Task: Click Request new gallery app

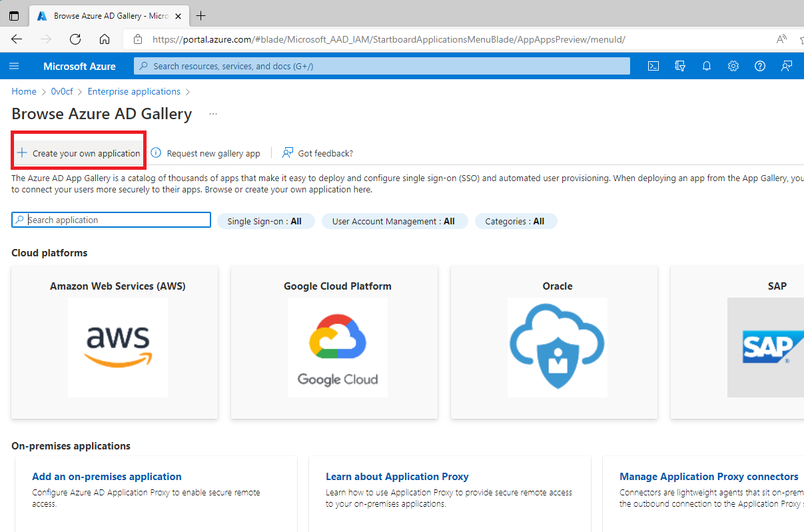Action: tap(205, 153)
